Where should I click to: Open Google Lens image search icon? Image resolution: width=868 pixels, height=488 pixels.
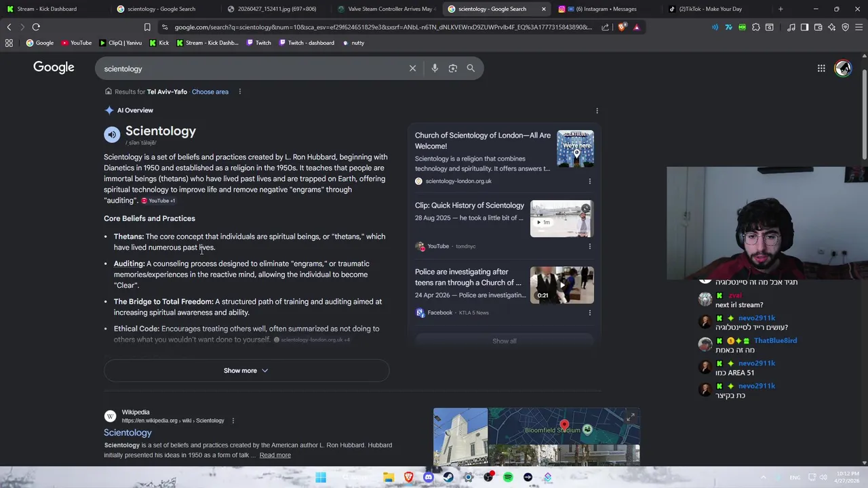point(453,68)
